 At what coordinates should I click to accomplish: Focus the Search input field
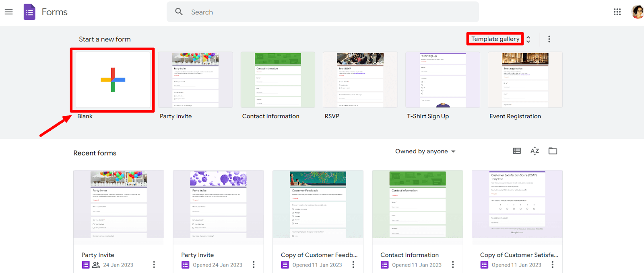[323, 12]
